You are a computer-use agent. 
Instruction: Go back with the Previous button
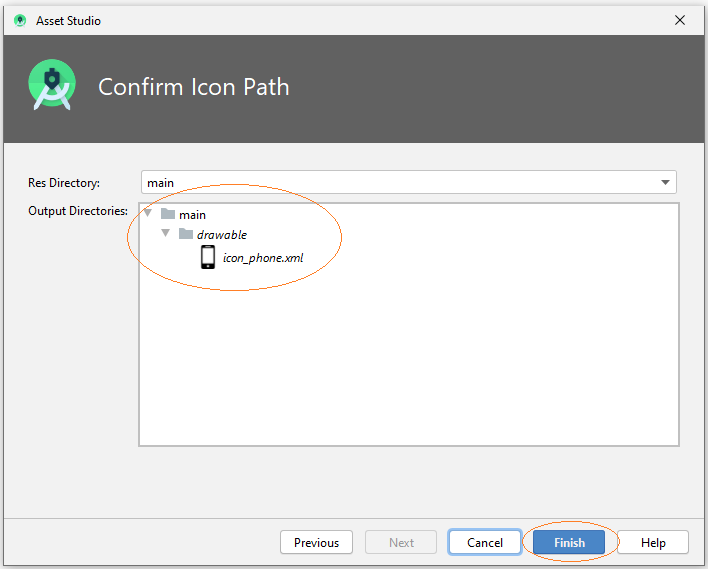pyautogui.click(x=317, y=542)
